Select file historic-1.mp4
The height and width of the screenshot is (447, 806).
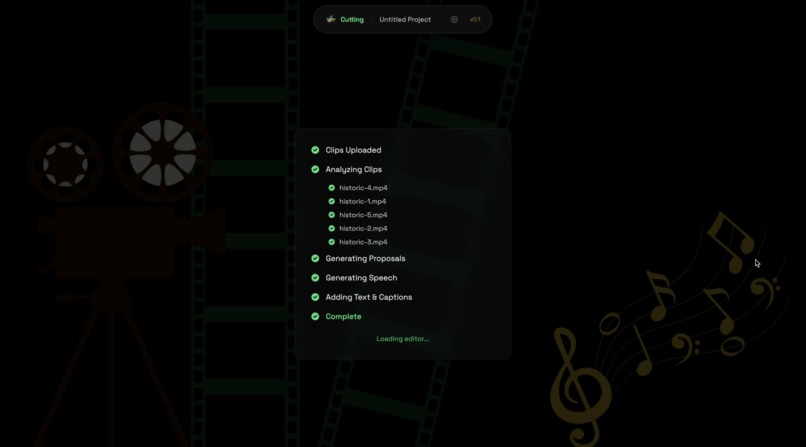(362, 201)
